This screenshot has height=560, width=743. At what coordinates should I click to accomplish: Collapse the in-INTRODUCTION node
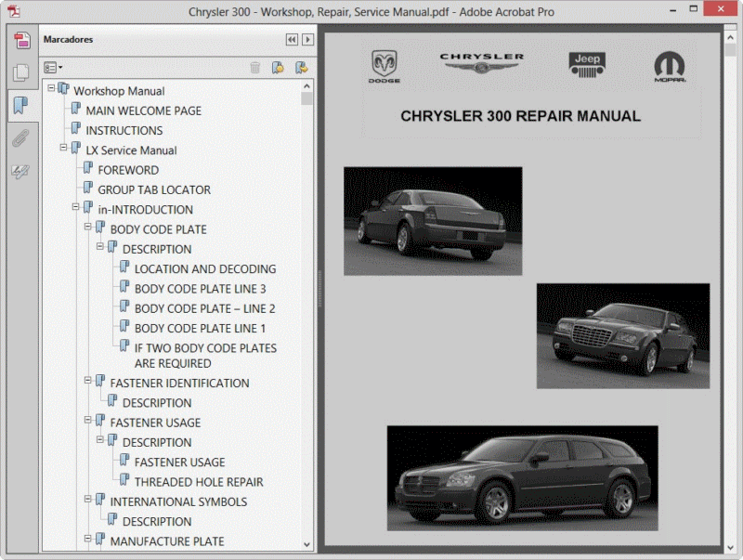pos(76,206)
